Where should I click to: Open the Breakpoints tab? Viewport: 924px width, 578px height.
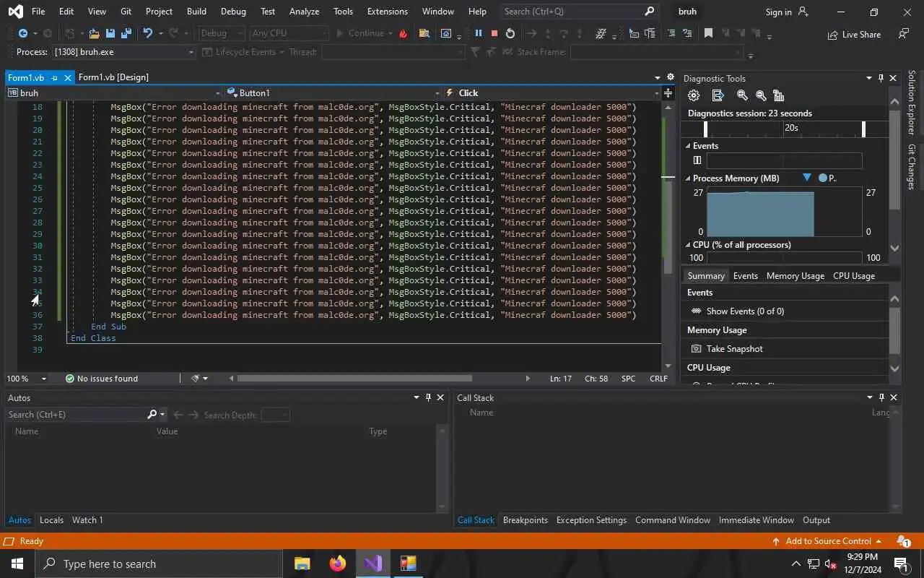point(526,520)
